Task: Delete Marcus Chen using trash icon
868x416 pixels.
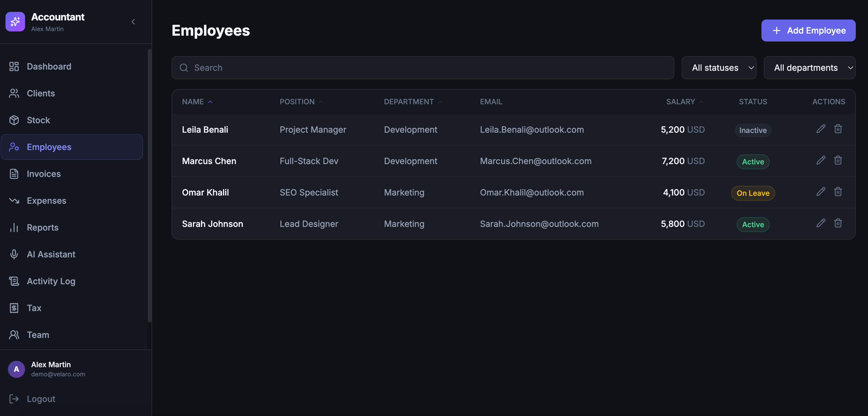Action: [838, 160]
